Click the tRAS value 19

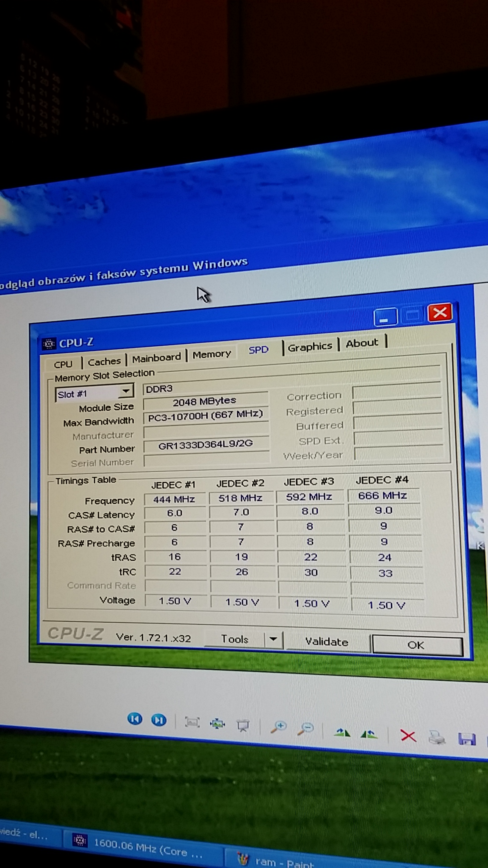pyautogui.click(x=242, y=557)
